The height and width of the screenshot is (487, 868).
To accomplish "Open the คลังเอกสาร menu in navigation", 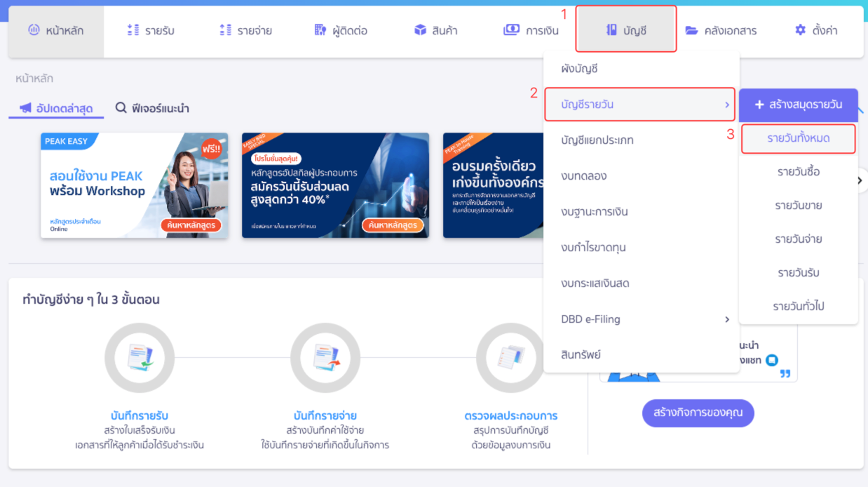I will tap(721, 31).
